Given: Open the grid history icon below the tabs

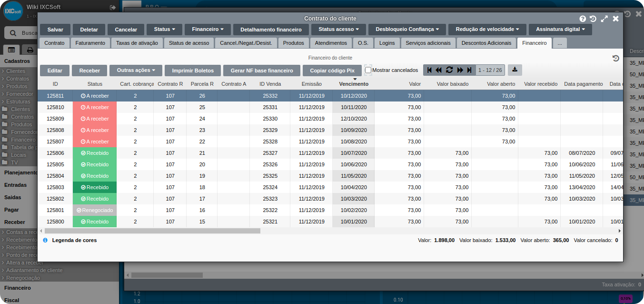Looking at the screenshot, I should tap(615, 58).
